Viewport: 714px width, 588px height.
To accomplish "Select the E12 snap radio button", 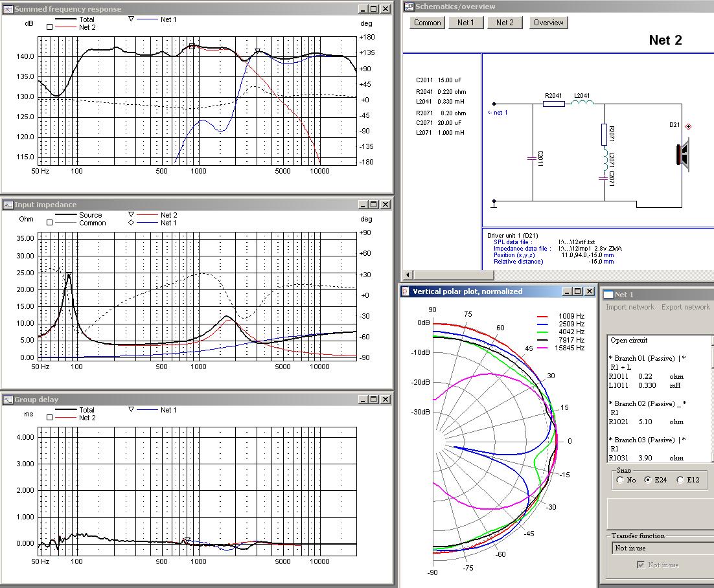I will [680, 480].
